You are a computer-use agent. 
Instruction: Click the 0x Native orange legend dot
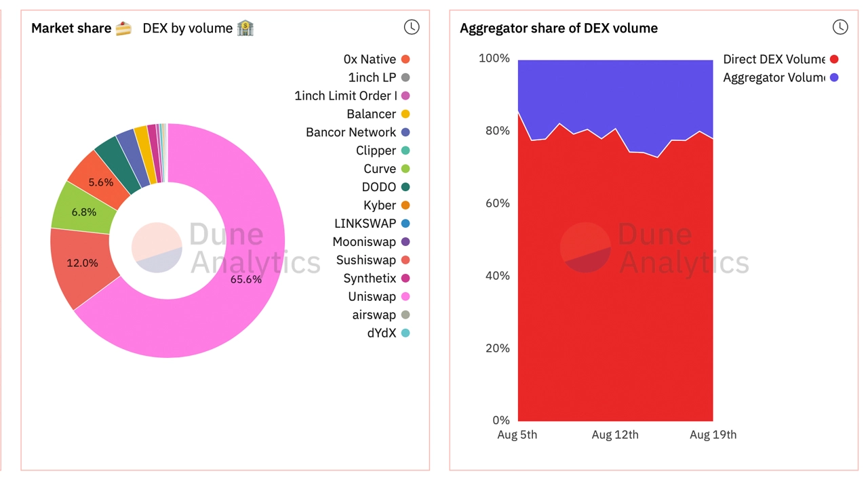[406, 59]
